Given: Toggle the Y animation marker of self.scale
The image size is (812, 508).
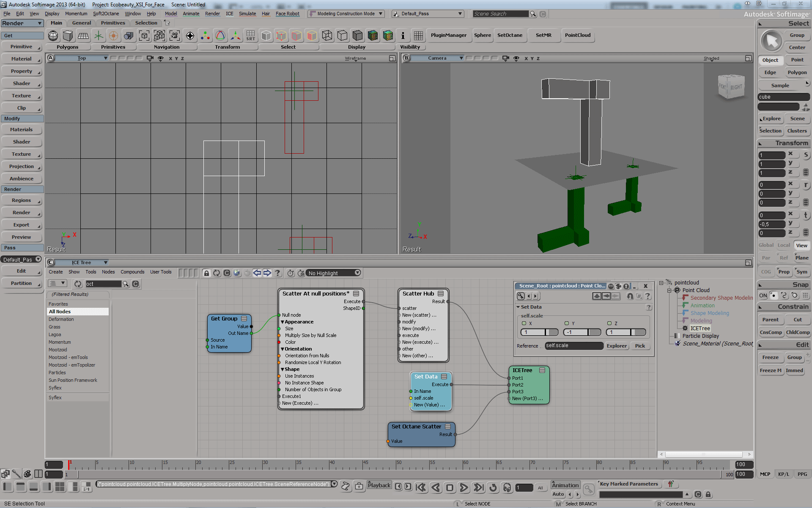Looking at the screenshot, I should point(567,323).
